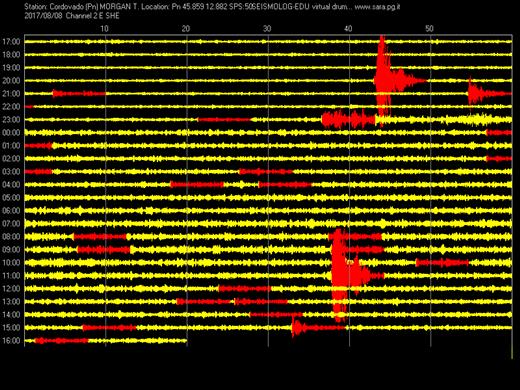Click the 20:00 hour label

11,81
